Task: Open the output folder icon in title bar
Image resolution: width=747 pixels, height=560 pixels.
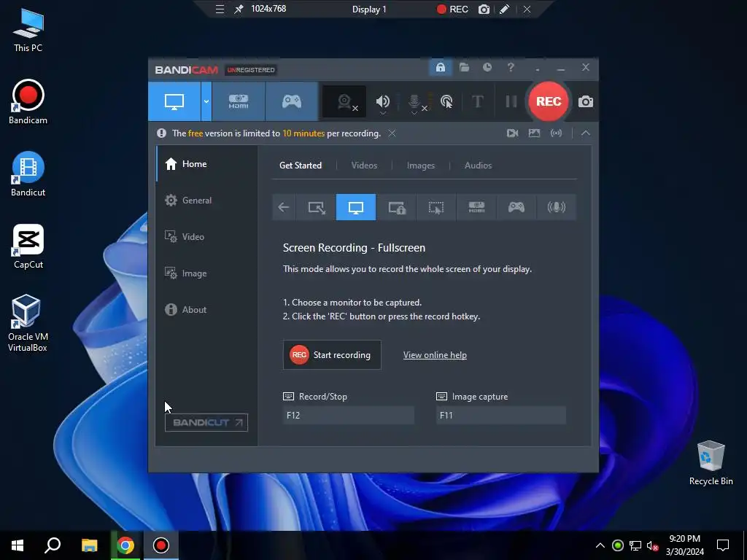Action: 464,67
